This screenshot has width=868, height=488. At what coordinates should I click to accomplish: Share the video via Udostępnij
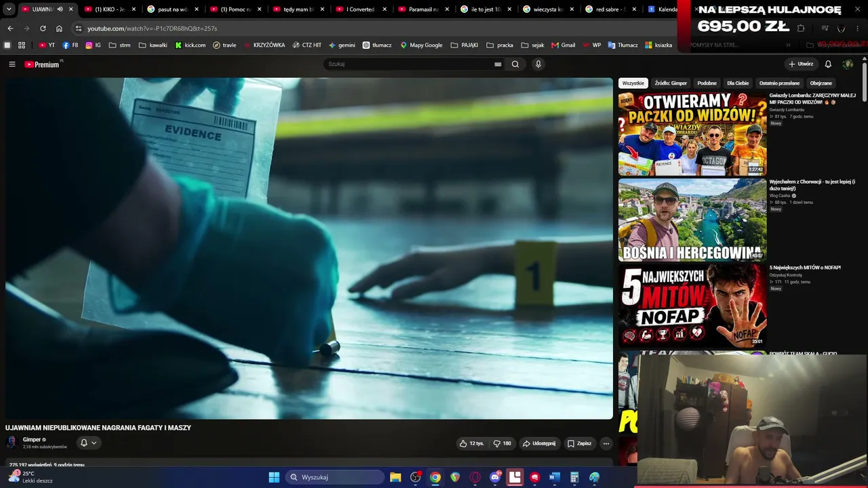pos(539,443)
